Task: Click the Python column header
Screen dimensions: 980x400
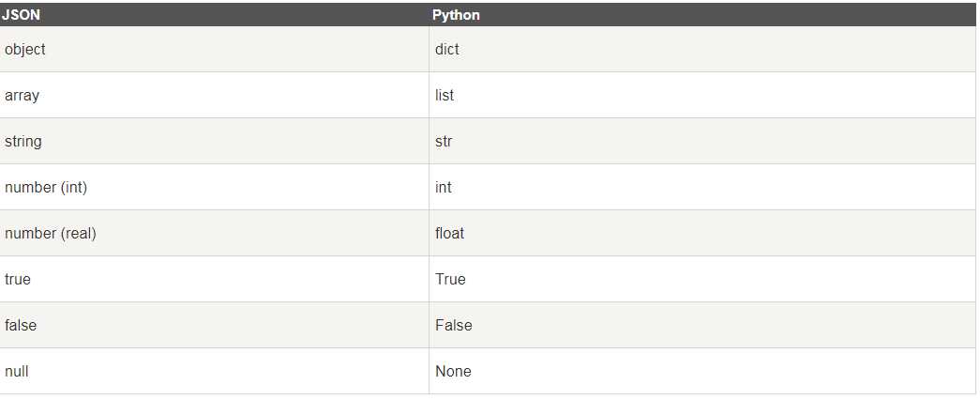Action: (x=456, y=15)
